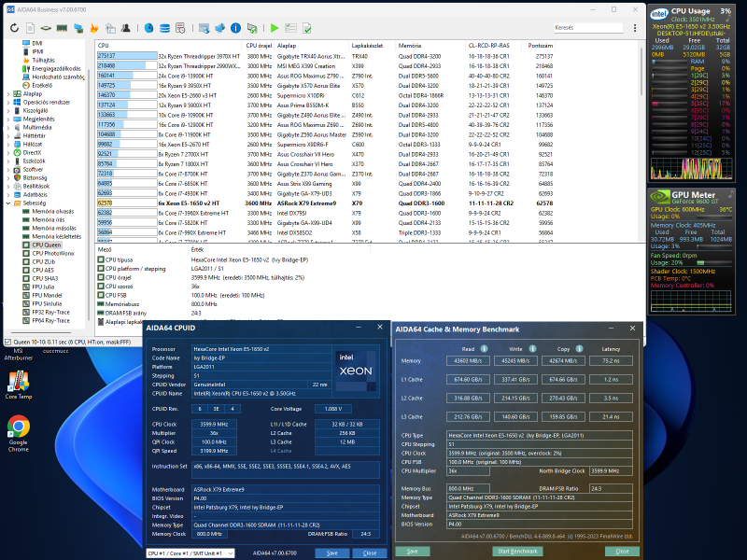This screenshot has height=560, width=747.
Task: Click the blue info circle toolbar icon
Action: 236,28
